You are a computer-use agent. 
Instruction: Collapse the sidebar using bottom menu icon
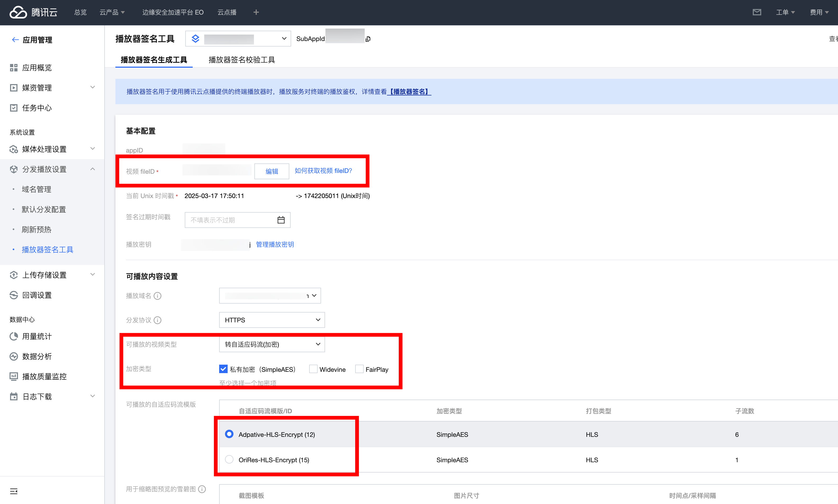click(13, 491)
